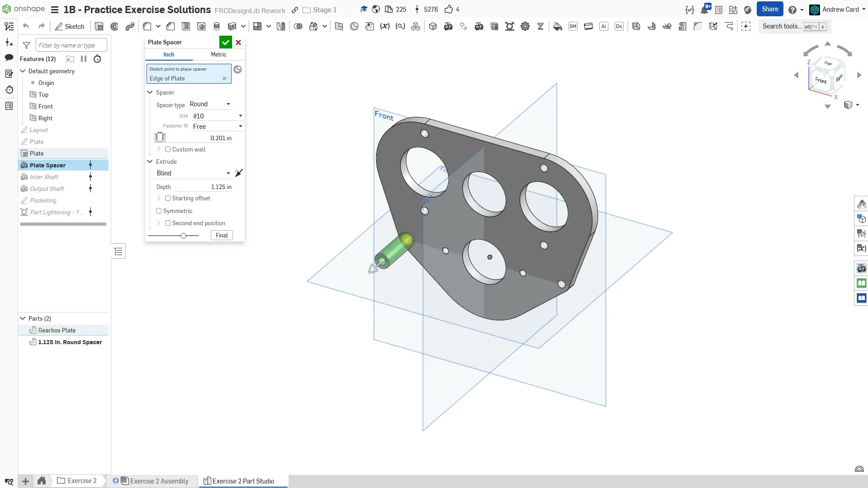Open the help question mark icon
This screenshot has height=488, width=868.
point(792,10)
